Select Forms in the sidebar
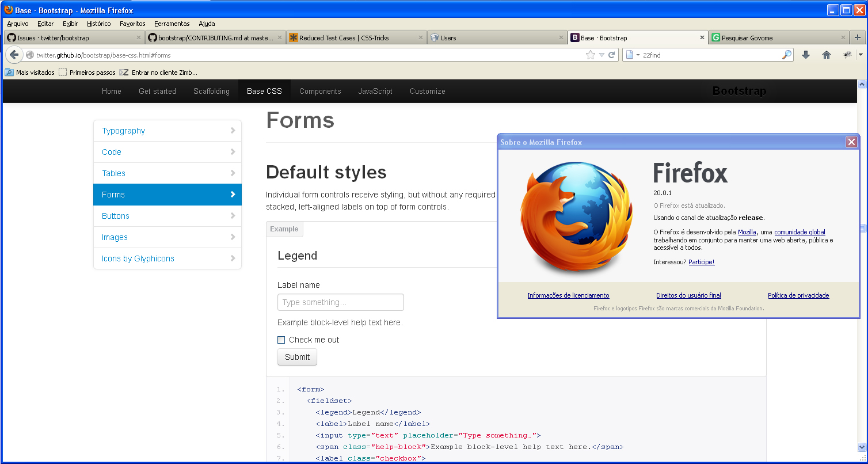The image size is (868, 464). pos(167,195)
